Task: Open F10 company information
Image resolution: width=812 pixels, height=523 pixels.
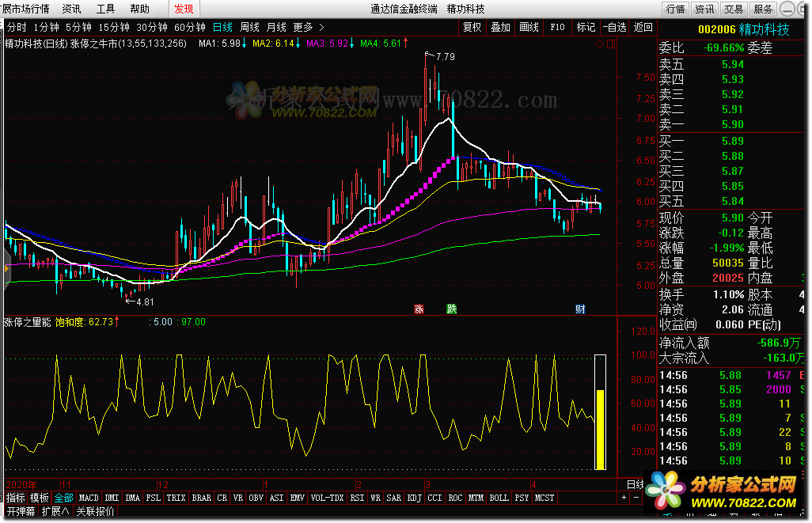Action: tap(557, 28)
